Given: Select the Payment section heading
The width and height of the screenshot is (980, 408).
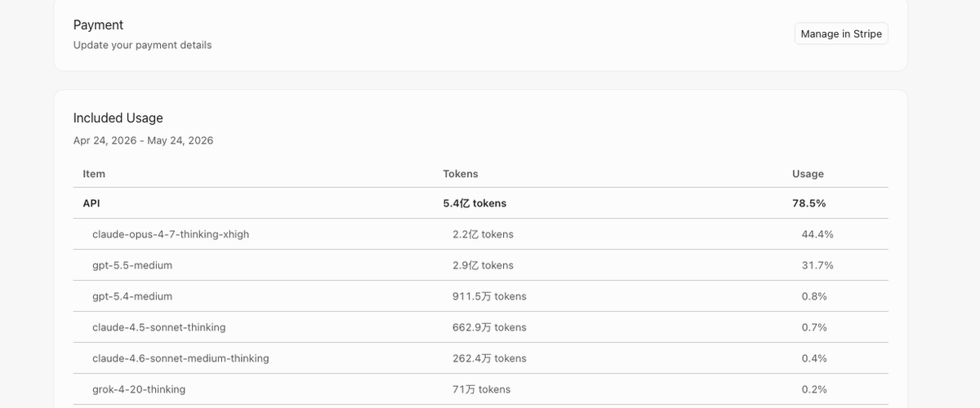Looking at the screenshot, I should pyautogui.click(x=98, y=25).
